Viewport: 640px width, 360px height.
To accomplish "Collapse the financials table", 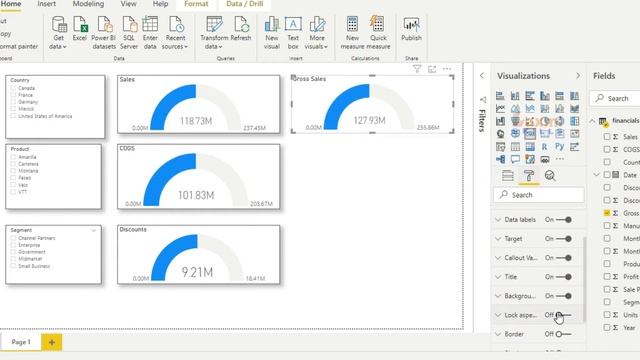I will [592, 121].
